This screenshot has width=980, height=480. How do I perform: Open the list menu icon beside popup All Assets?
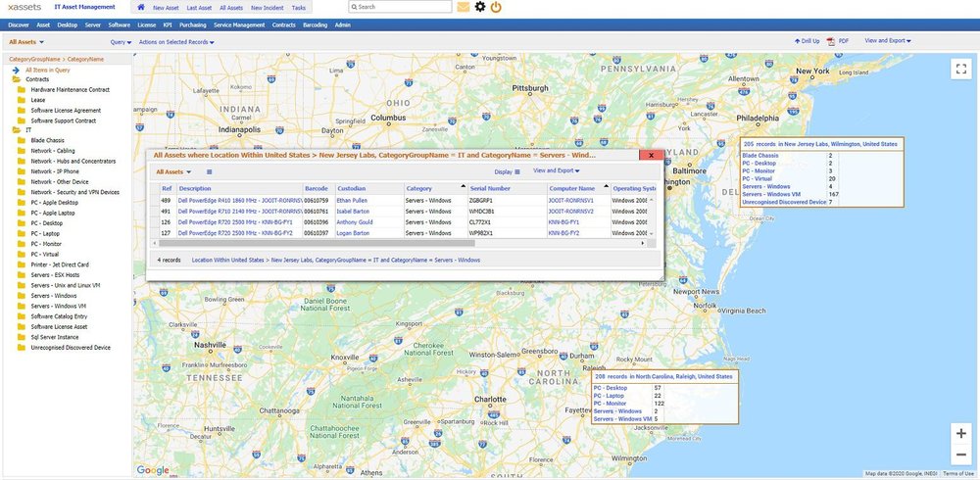[210, 171]
